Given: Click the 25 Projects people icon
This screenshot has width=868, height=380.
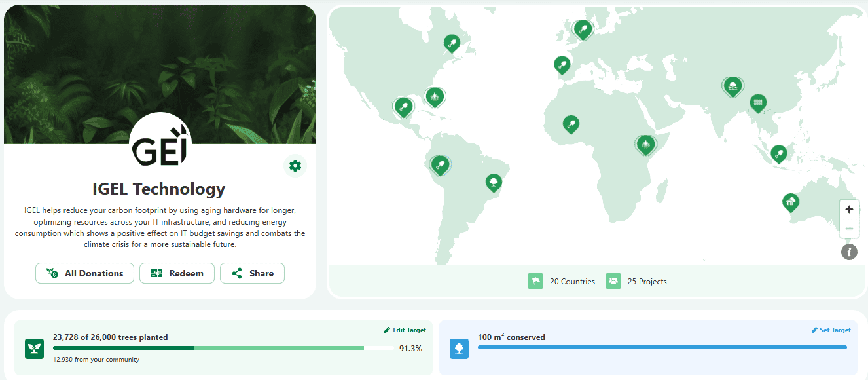Looking at the screenshot, I should 613,281.
